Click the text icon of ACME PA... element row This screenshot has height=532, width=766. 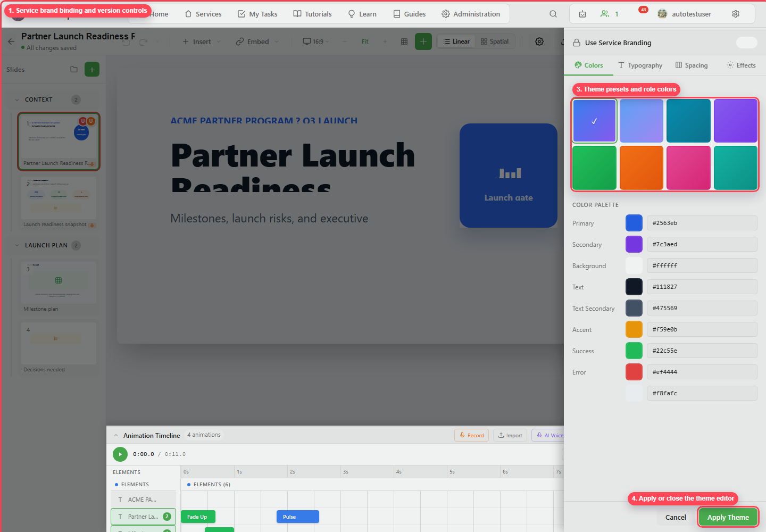pos(120,500)
